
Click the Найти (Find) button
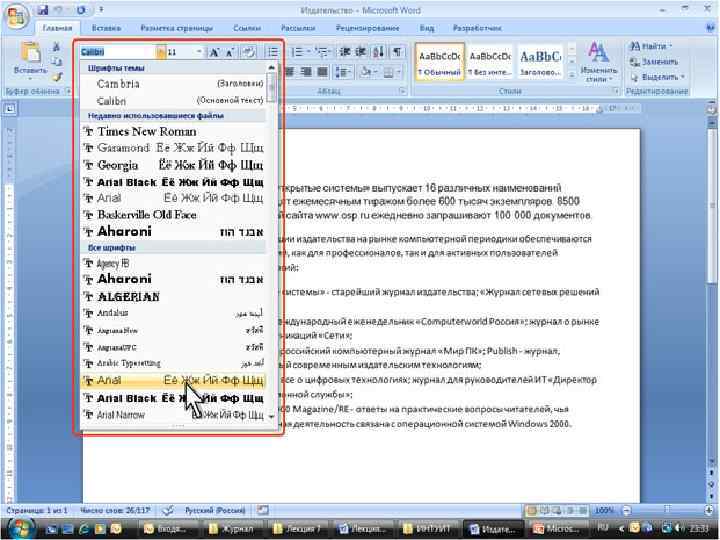651,46
